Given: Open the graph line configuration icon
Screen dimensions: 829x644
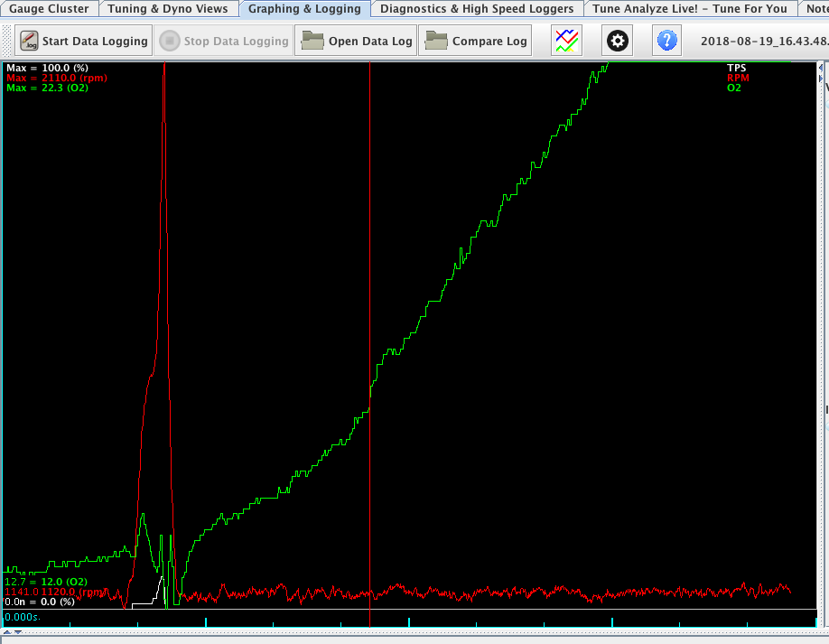Looking at the screenshot, I should [x=565, y=41].
